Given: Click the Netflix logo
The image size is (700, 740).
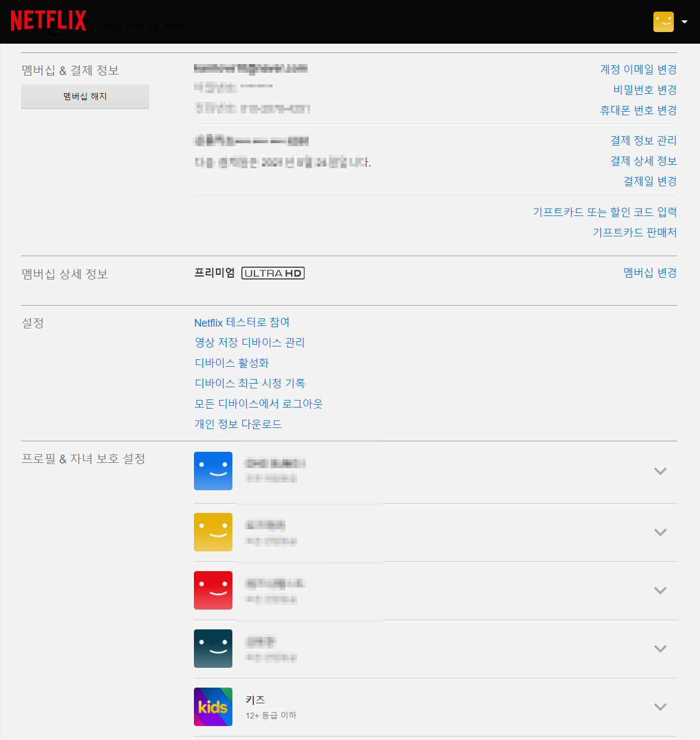Looking at the screenshot, I should click(48, 21).
